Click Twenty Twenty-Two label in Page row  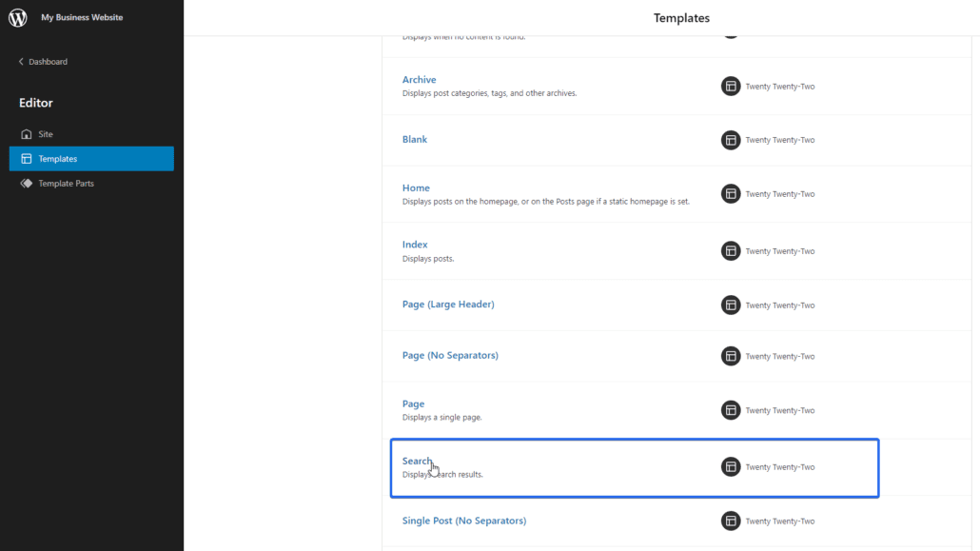tap(780, 410)
